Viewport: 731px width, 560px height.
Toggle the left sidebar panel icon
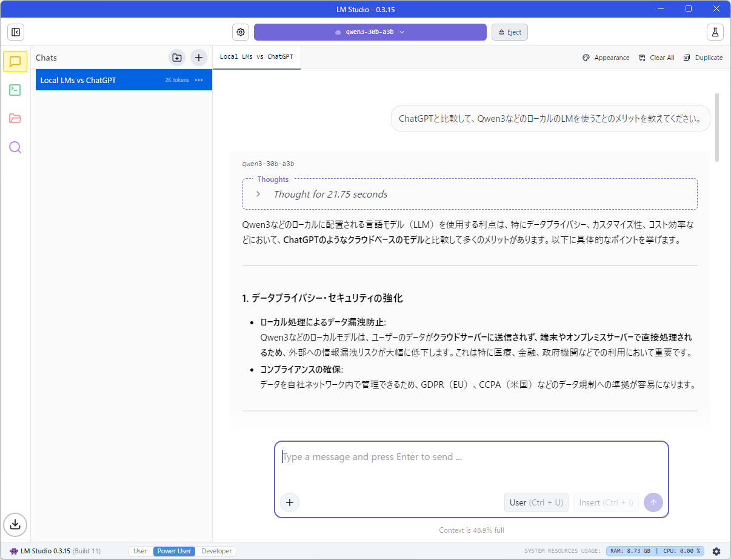tap(16, 32)
